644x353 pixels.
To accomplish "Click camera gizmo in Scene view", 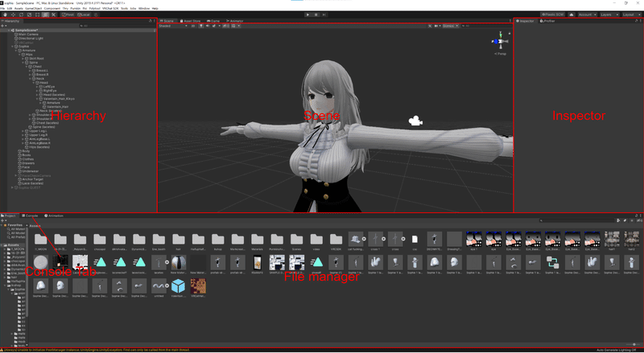I will click(415, 121).
